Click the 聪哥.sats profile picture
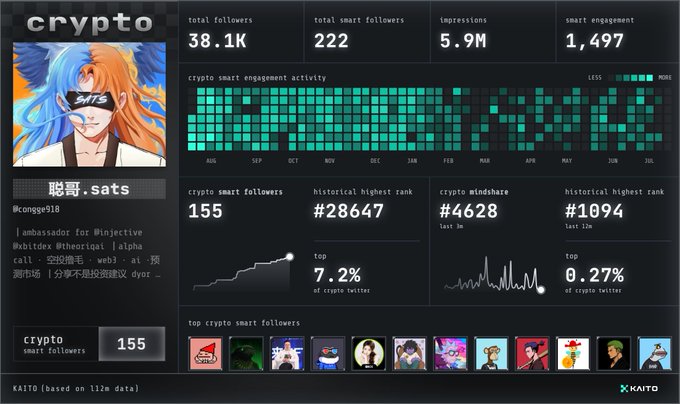 coord(89,104)
